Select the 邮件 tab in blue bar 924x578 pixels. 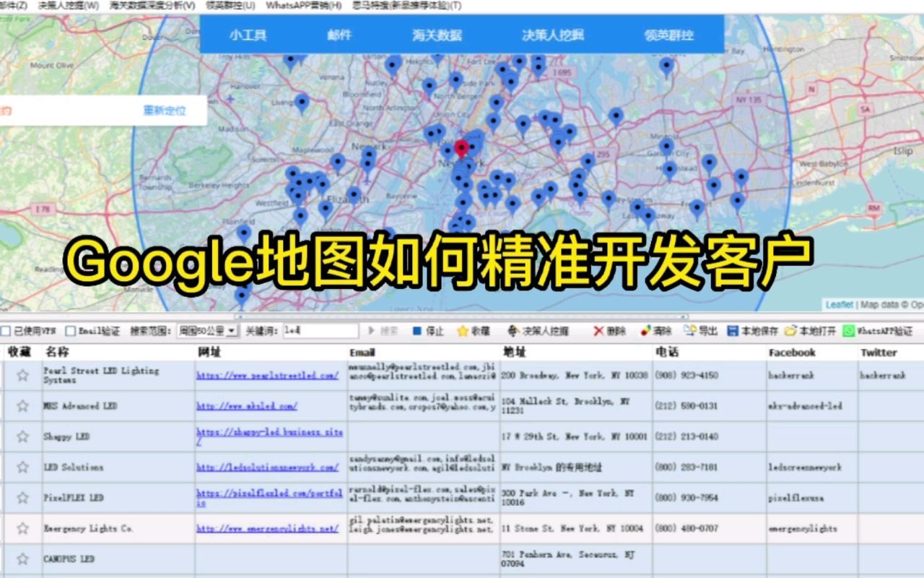(339, 35)
